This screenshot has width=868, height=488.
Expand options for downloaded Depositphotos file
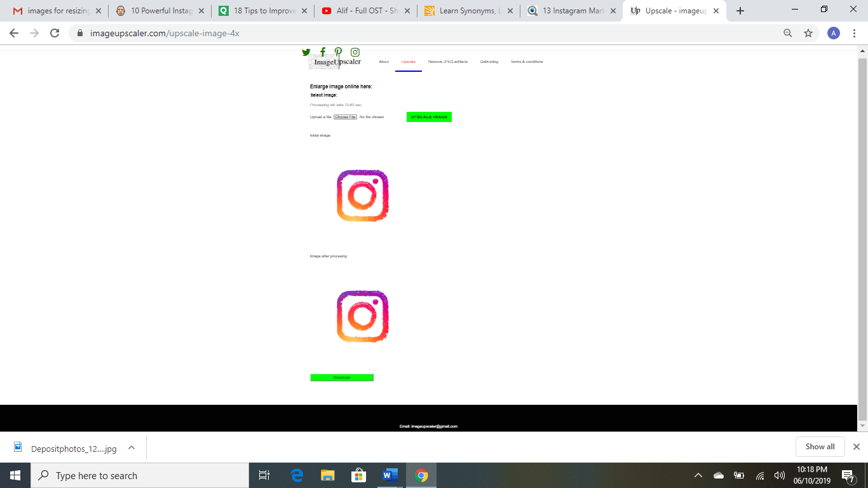click(132, 447)
